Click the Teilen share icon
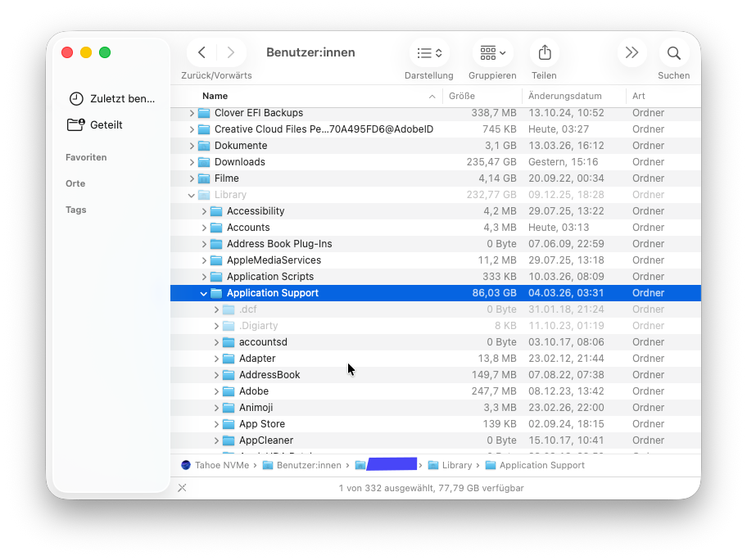 click(545, 52)
